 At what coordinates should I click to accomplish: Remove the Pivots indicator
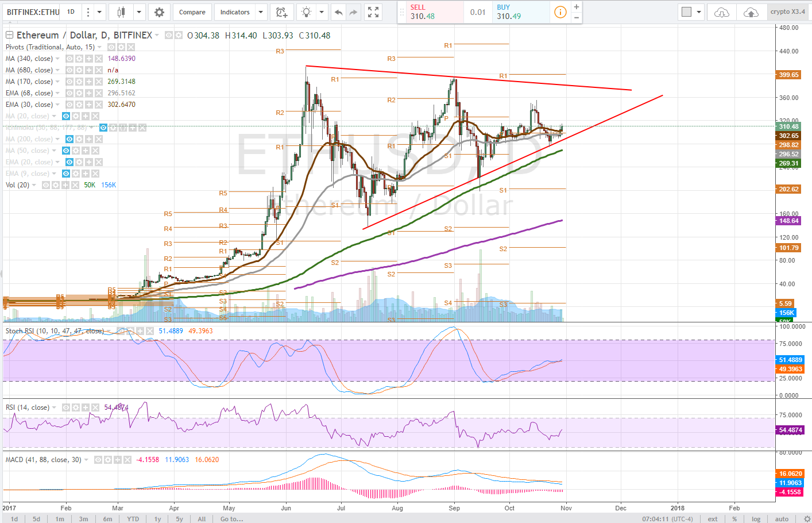tap(131, 47)
